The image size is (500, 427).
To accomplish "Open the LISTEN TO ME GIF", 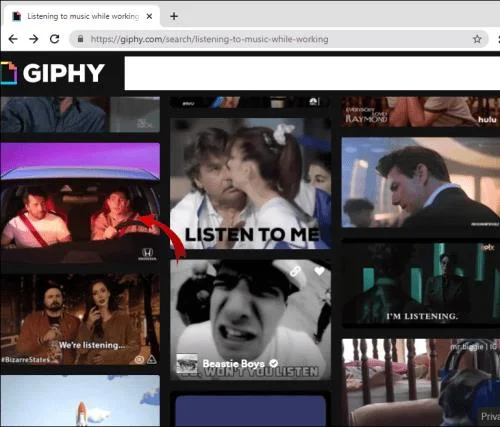I will (x=251, y=183).
